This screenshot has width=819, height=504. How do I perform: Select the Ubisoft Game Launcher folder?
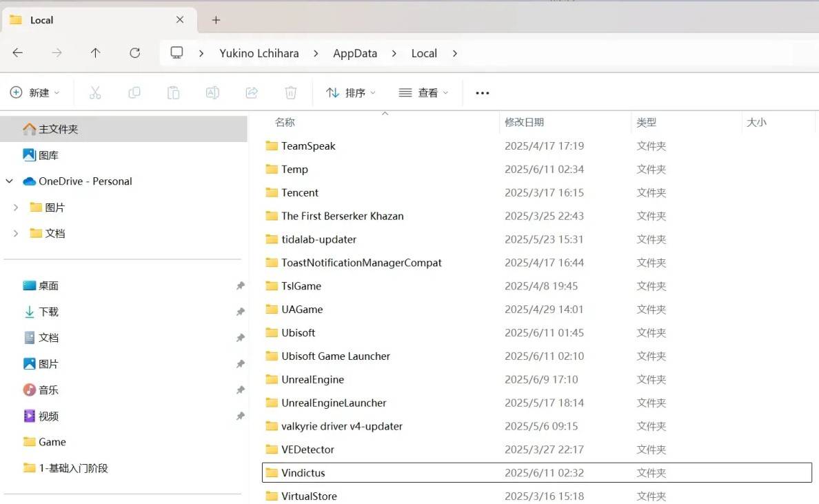point(336,356)
